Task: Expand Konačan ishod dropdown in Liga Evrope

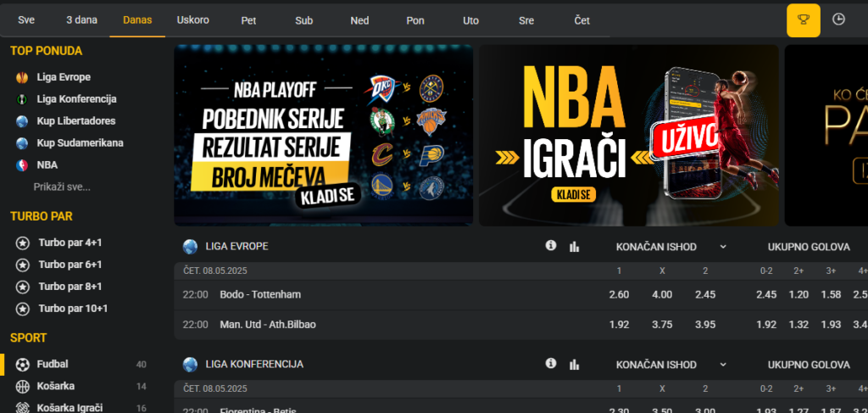Action: point(722,247)
